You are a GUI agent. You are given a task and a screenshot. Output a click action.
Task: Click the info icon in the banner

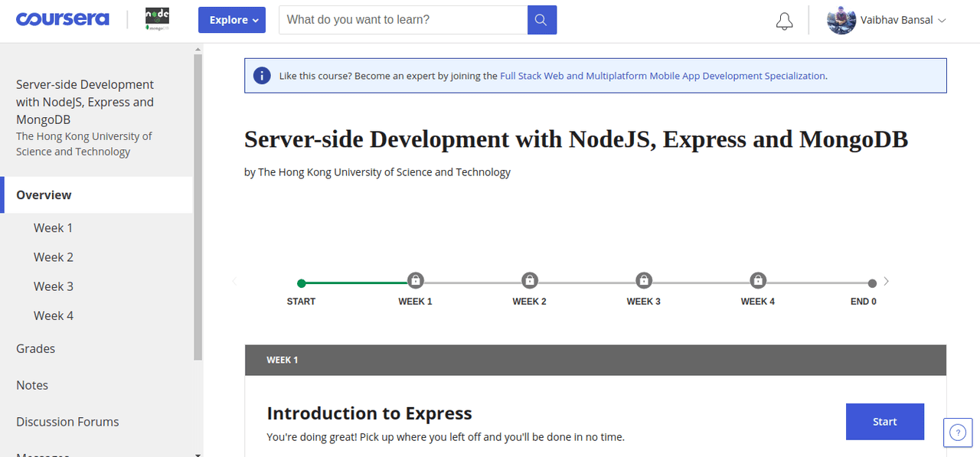(262, 76)
